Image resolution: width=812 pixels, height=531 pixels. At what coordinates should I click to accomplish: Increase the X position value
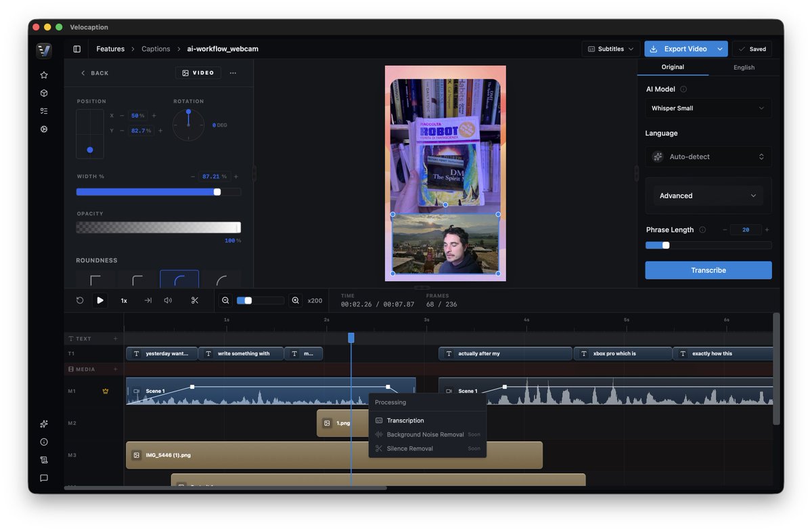[154, 116]
